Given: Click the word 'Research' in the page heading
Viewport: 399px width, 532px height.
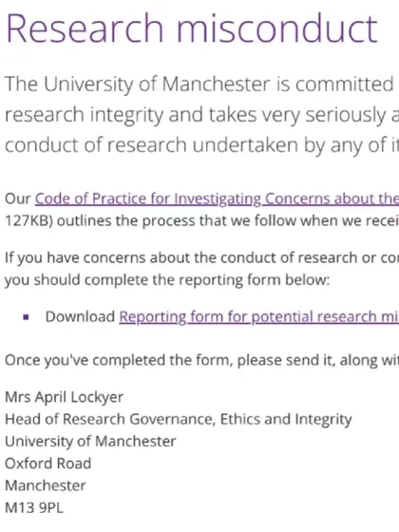Looking at the screenshot, I should [85, 28].
